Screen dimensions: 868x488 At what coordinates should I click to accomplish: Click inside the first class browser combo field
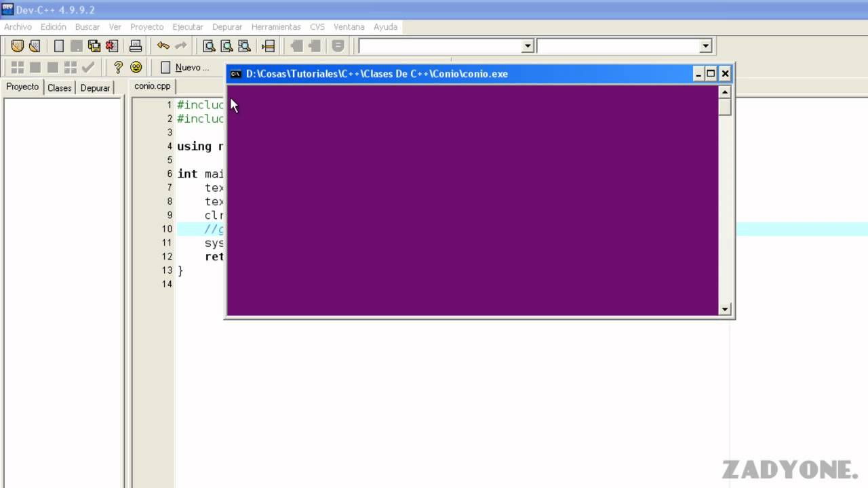[x=439, y=46]
